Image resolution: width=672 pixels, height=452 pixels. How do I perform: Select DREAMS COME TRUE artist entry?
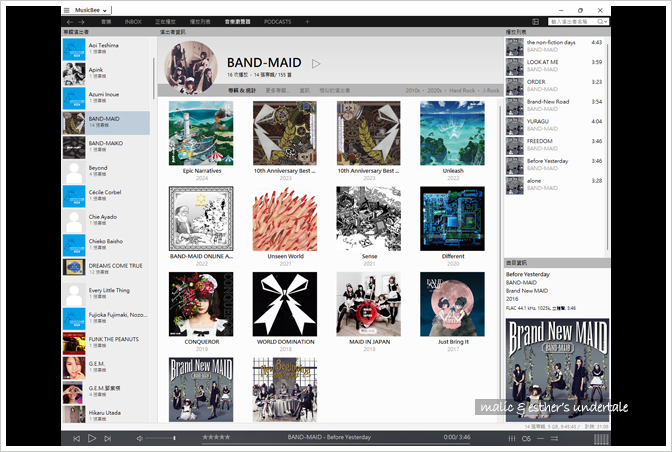click(106, 269)
